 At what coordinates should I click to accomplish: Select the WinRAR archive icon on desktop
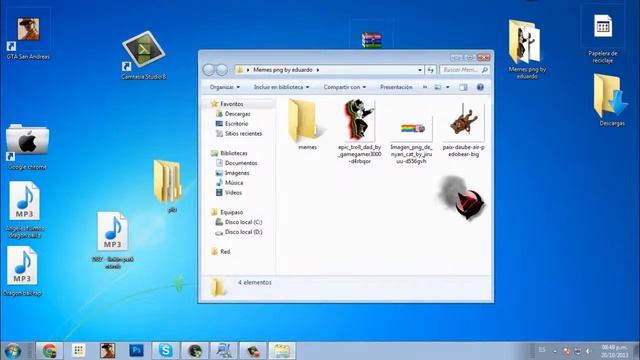pyautogui.click(x=371, y=40)
